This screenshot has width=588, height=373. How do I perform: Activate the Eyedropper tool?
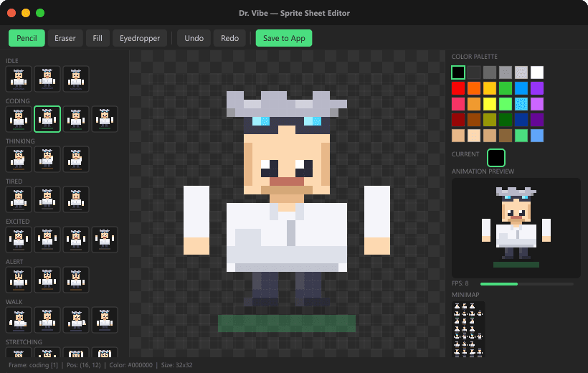pos(140,38)
